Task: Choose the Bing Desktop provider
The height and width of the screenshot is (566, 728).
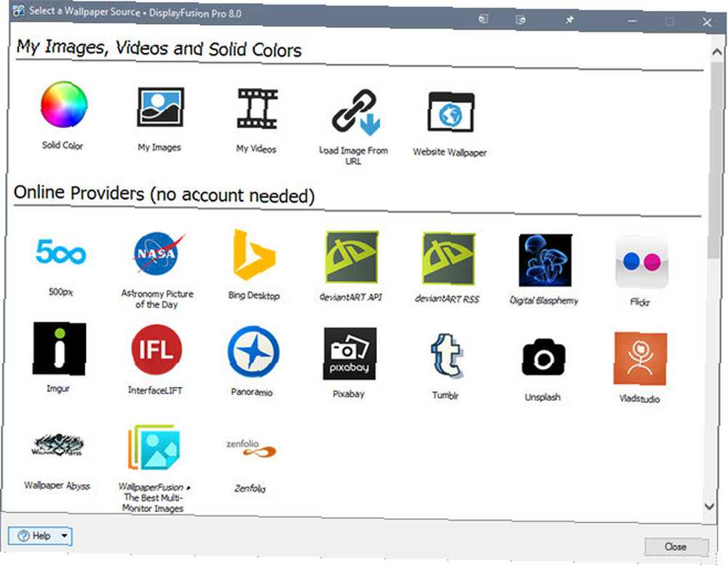Action: pyautogui.click(x=254, y=255)
